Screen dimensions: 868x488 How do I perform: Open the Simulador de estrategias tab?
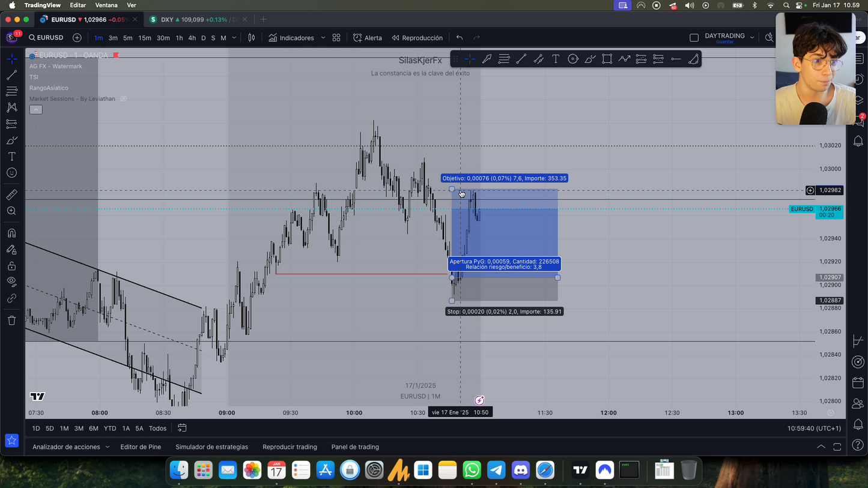click(x=211, y=447)
